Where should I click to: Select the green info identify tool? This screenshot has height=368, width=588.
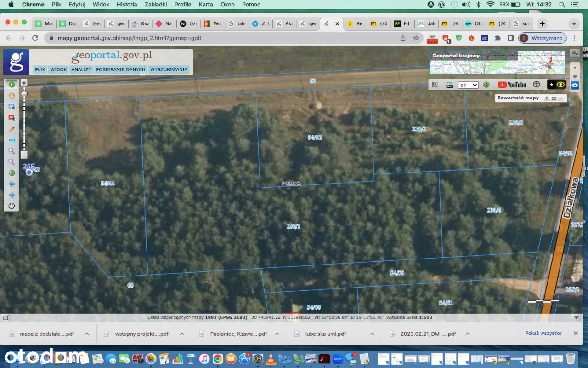(11, 84)
